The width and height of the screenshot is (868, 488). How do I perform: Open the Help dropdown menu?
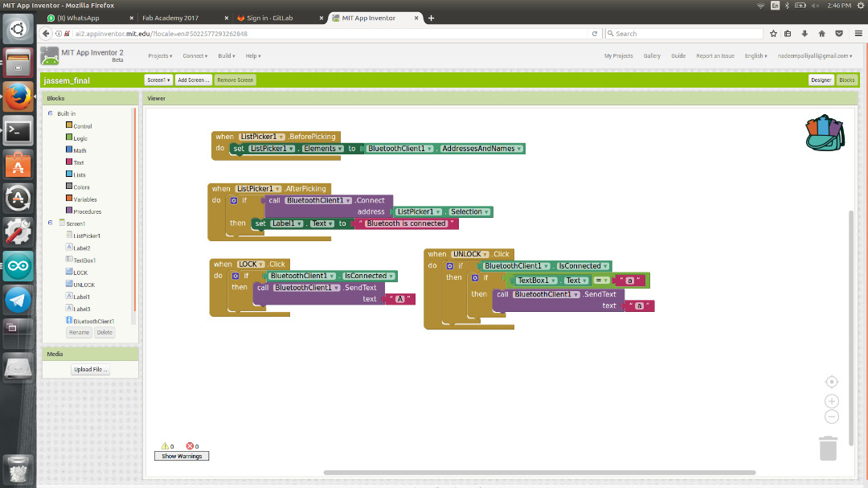pos(253,56)
